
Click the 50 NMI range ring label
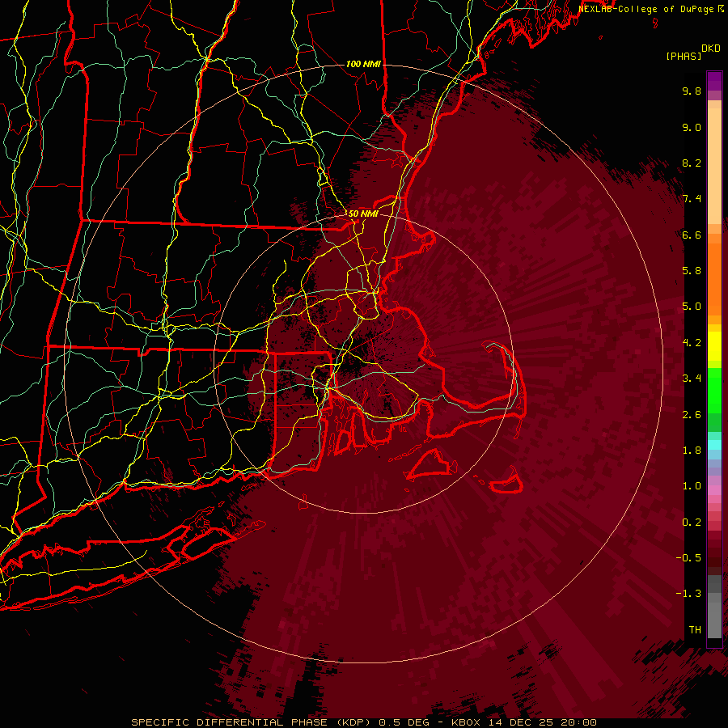click(x=363, y=214)
